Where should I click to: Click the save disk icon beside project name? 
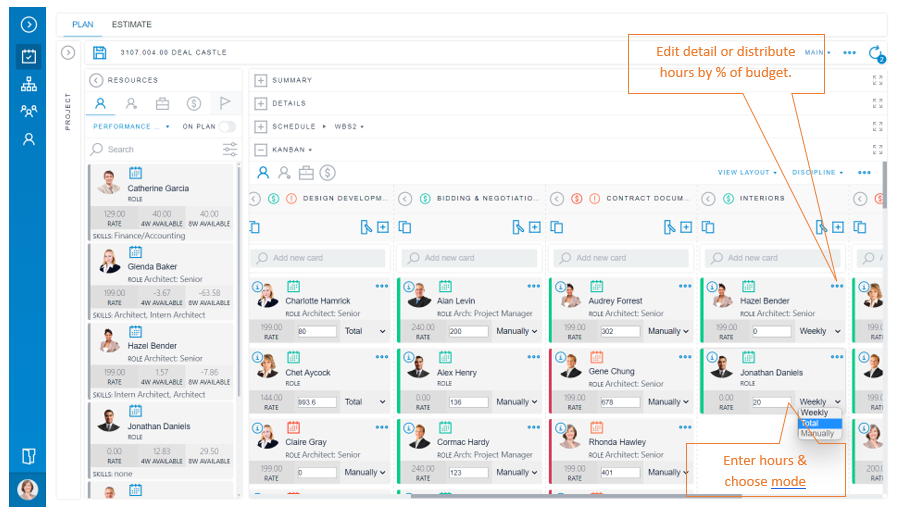pos(100,53)
